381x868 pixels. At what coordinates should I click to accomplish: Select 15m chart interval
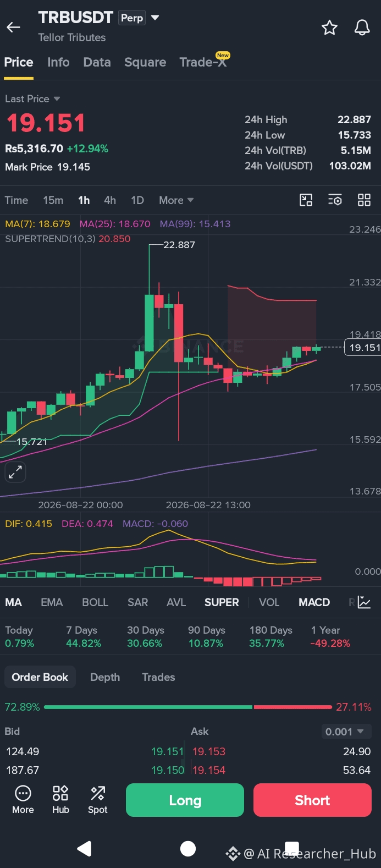[x=53, y=200]
